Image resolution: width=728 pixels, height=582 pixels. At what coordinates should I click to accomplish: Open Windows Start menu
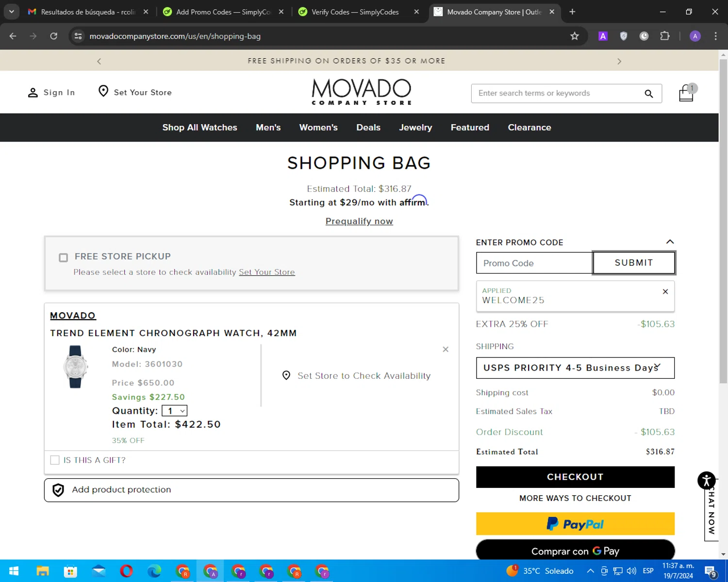coord(14,571)
